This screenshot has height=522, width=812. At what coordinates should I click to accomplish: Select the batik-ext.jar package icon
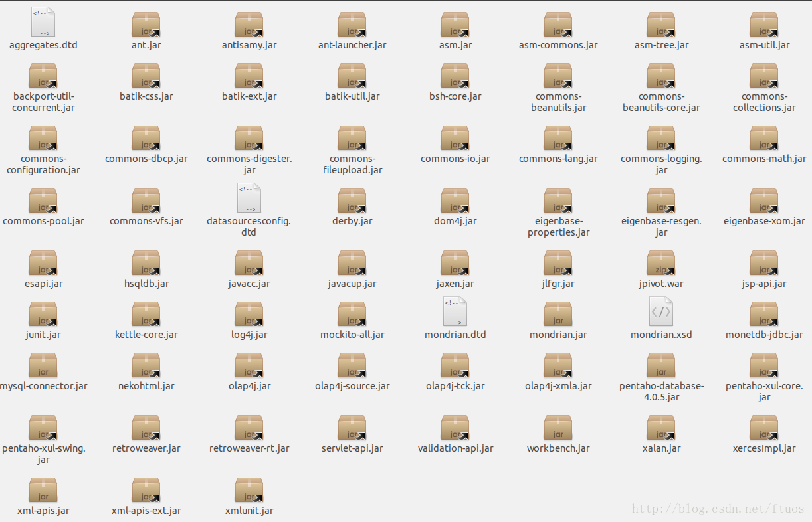(249, 76)
